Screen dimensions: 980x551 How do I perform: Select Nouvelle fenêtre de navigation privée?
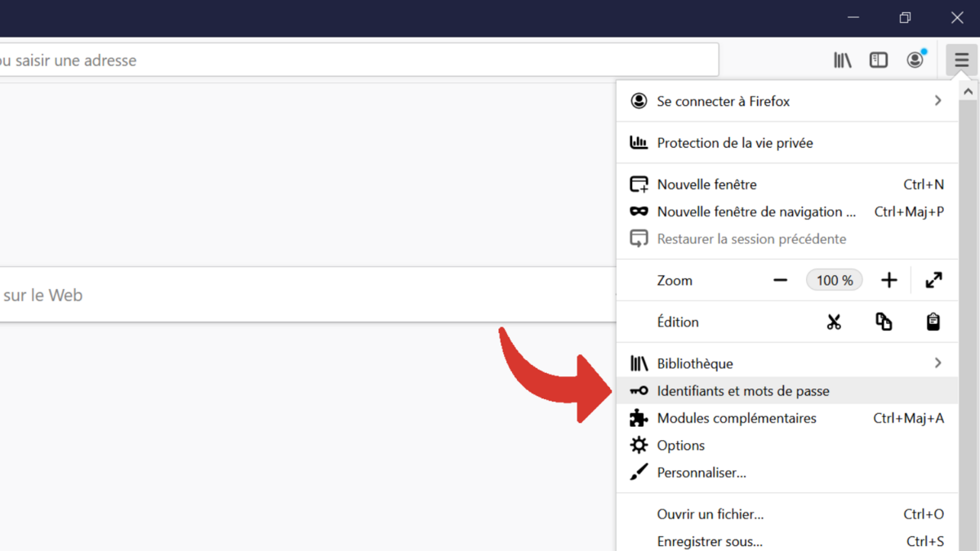pyautogui.click(x=787, y=211)
